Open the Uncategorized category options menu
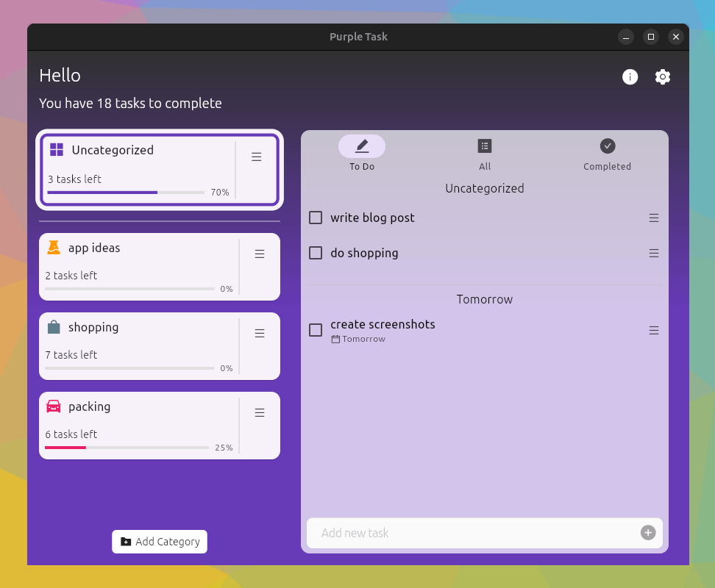Screen dimensions: 715x588 point(256,157)
